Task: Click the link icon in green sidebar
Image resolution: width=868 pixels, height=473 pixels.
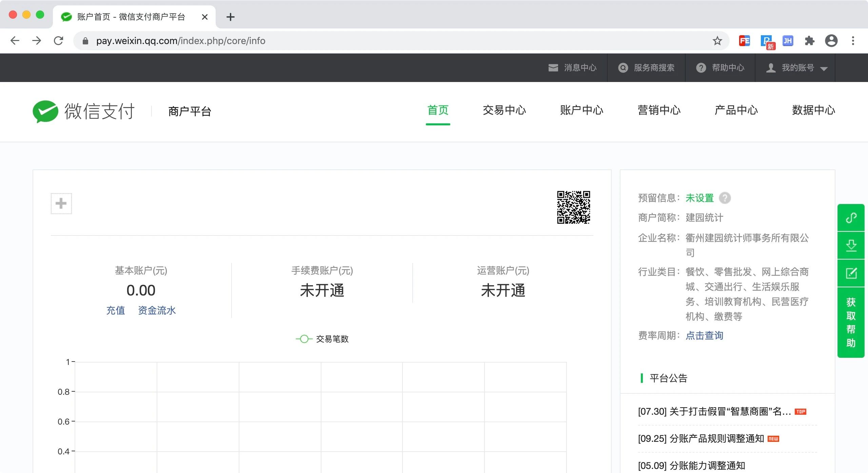Action: point(851,218)
